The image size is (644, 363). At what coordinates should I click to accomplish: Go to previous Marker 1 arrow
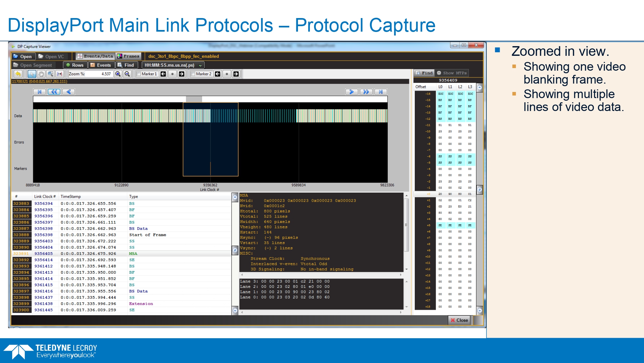click(x=163, y=74)
